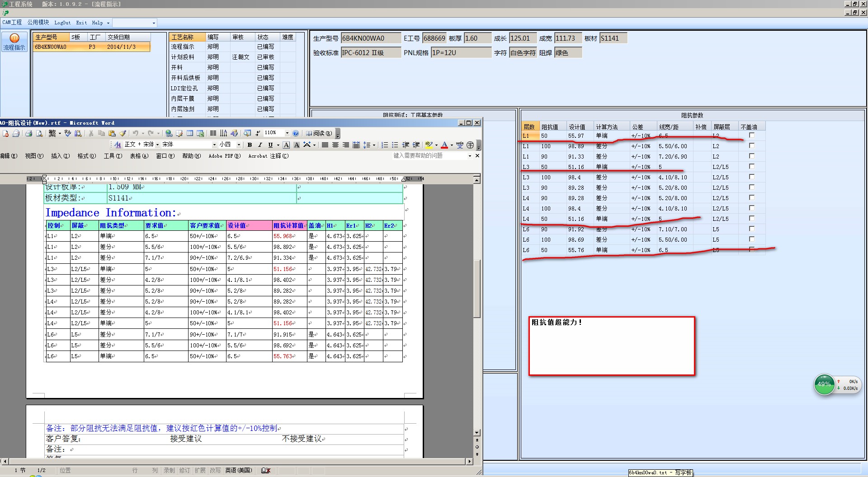Click the print icon in Word toolbar
The image size is (868, 477).
click(x=28, y=133)
